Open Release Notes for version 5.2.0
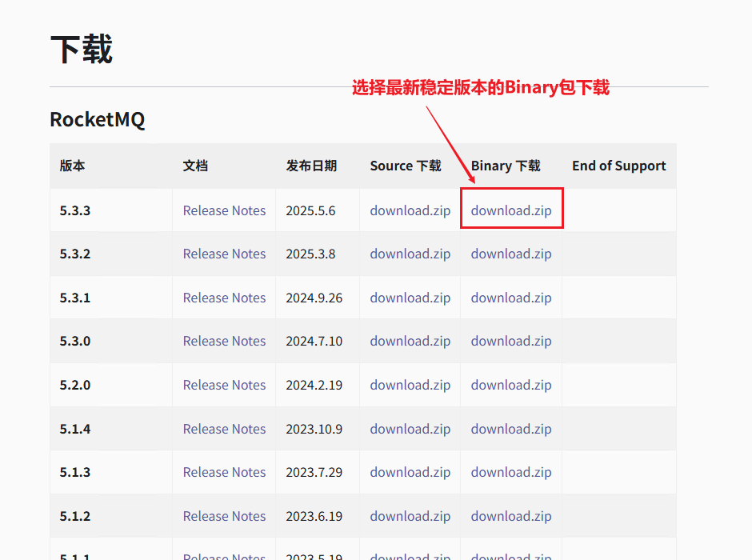 224,385
